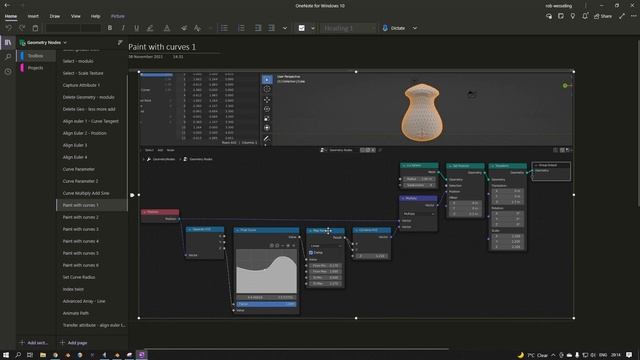Click the Share button

603,16
